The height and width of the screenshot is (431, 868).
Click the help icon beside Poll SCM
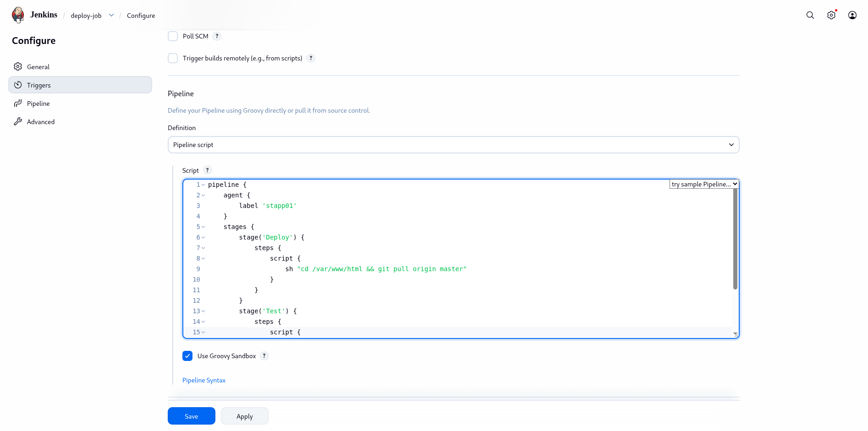pyautogui.click(x=217, y=36)
